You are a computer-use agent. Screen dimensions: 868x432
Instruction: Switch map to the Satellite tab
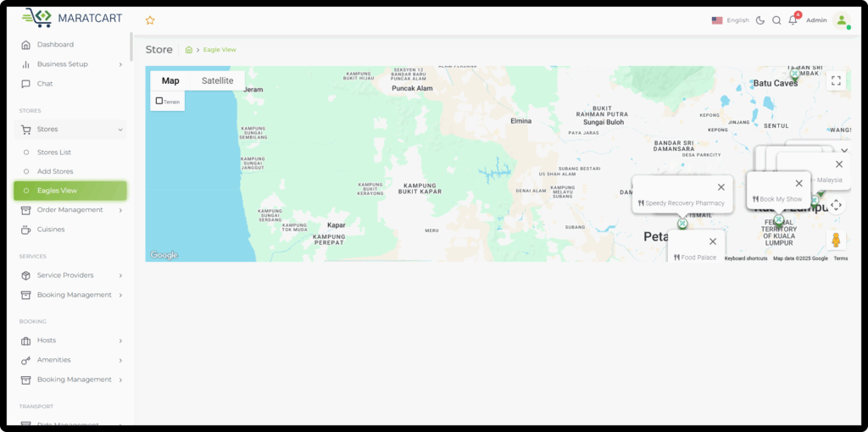click(218, 80)
